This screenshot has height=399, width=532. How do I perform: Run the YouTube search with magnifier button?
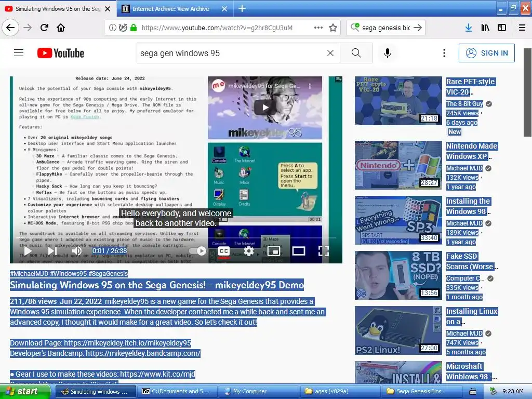point(356,53)
